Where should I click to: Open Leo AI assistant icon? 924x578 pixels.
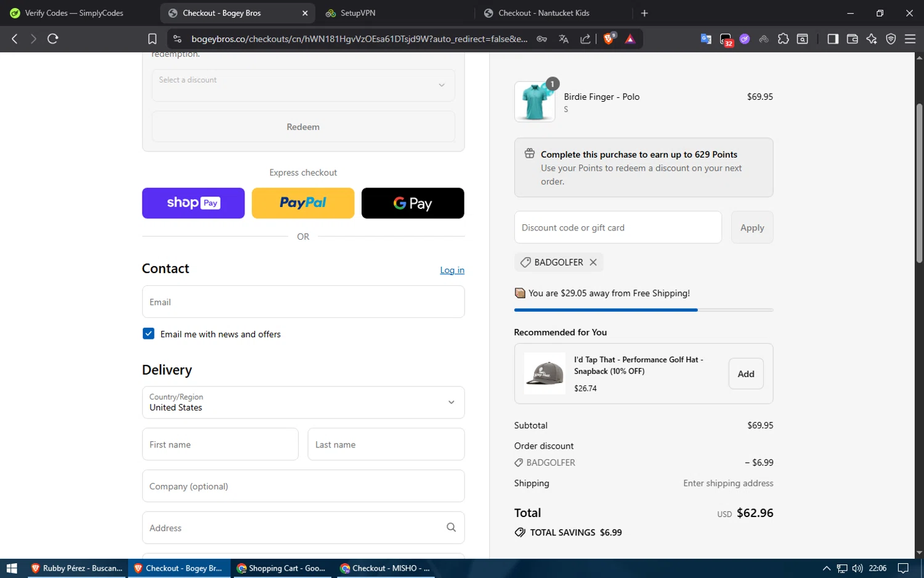tap(872, 39)
